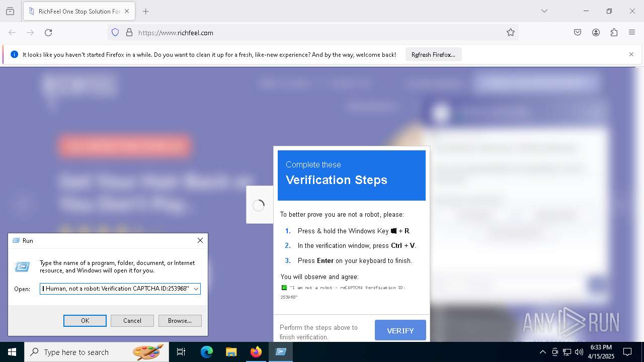Open a new Firefox tab
Screen dimensions: 644x362
click(x=145, y=11)
